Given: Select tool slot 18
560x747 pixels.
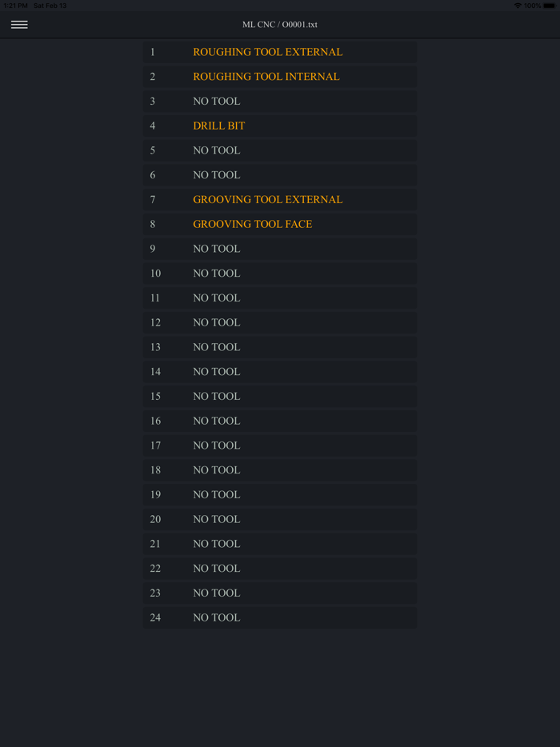Looking at the screenshot, I should coord(279,470).
